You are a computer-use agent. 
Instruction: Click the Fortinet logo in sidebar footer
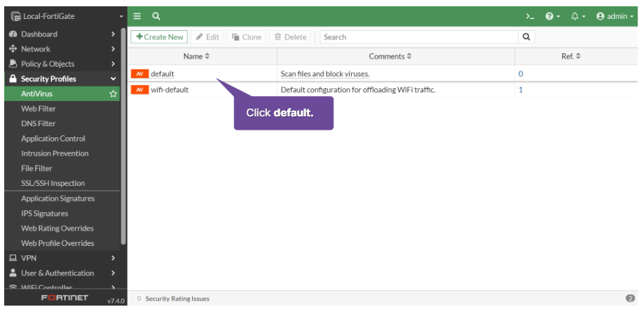coord(65,298)
